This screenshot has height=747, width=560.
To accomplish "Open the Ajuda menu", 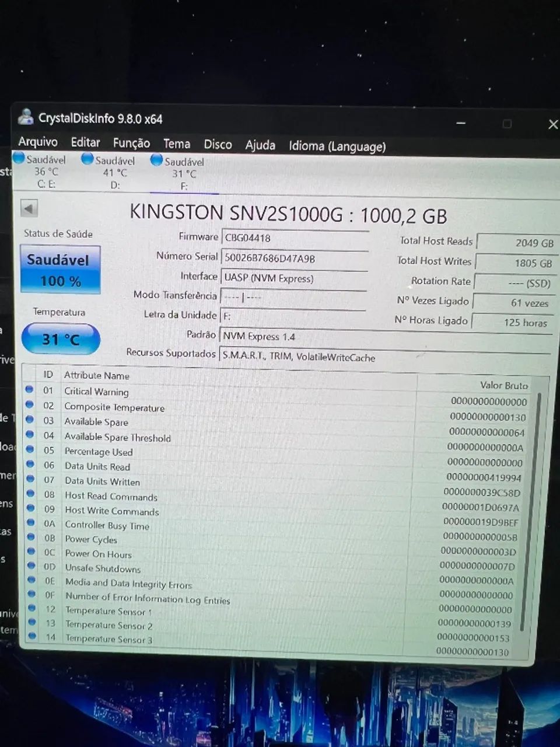I will click(x=260, y=145).
